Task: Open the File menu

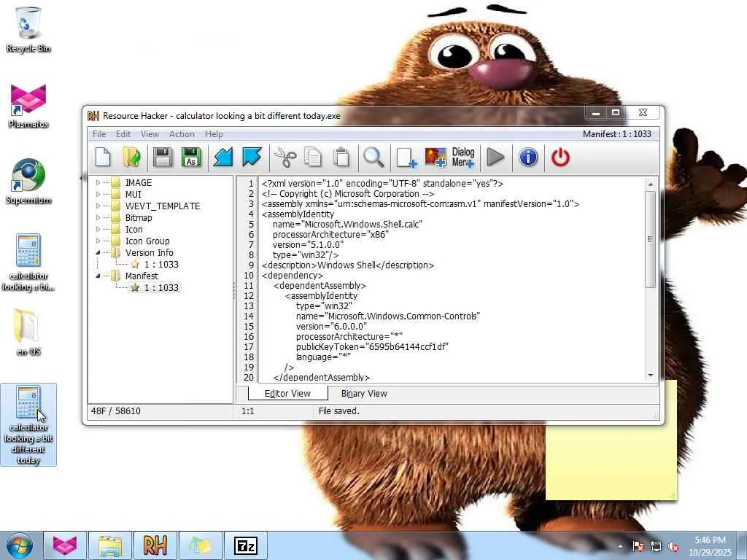Action: coord(99,134)
